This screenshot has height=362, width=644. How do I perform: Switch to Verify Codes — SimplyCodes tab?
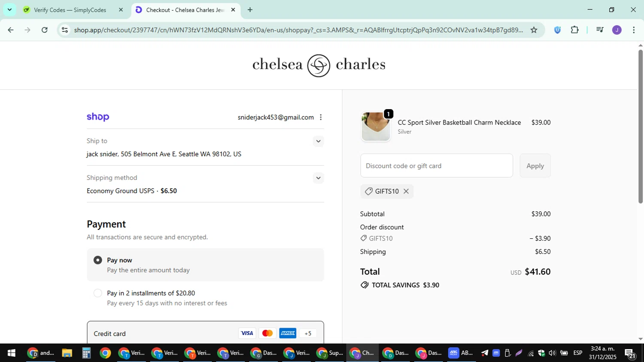point(73,10)
